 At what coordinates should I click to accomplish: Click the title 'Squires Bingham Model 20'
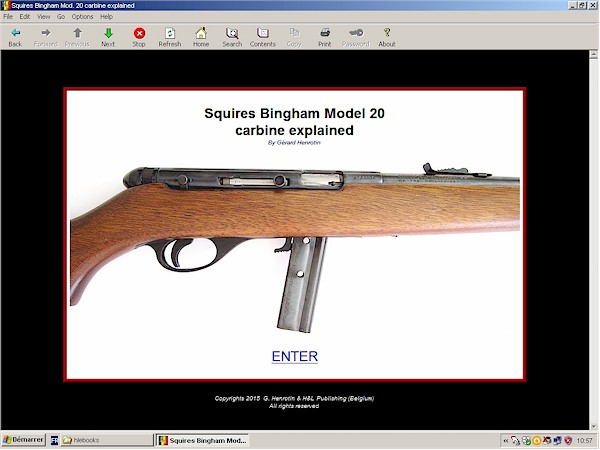(294, 113)
